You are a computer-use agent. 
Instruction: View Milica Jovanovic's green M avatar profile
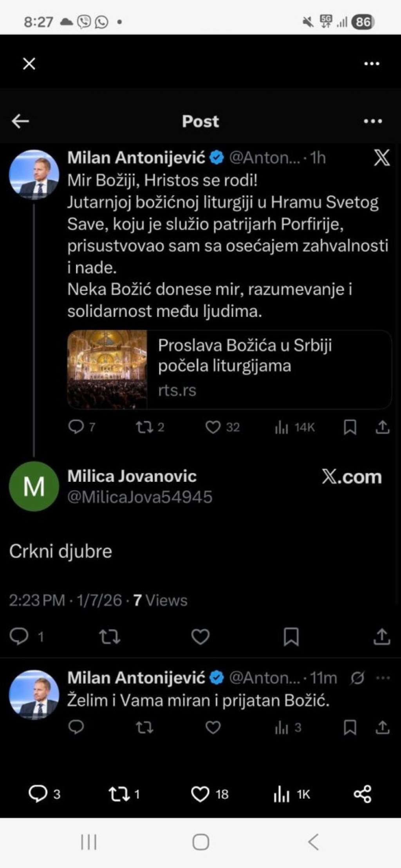click(x=34, y=486)
